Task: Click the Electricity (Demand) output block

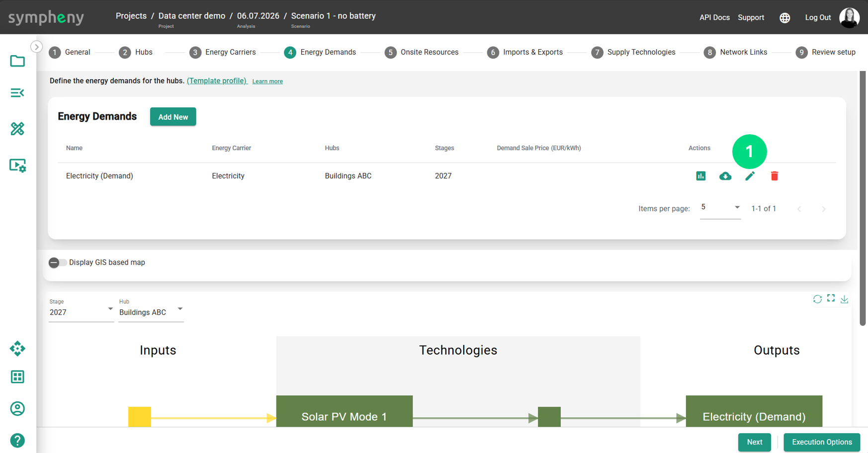Action: pos(754,411)
